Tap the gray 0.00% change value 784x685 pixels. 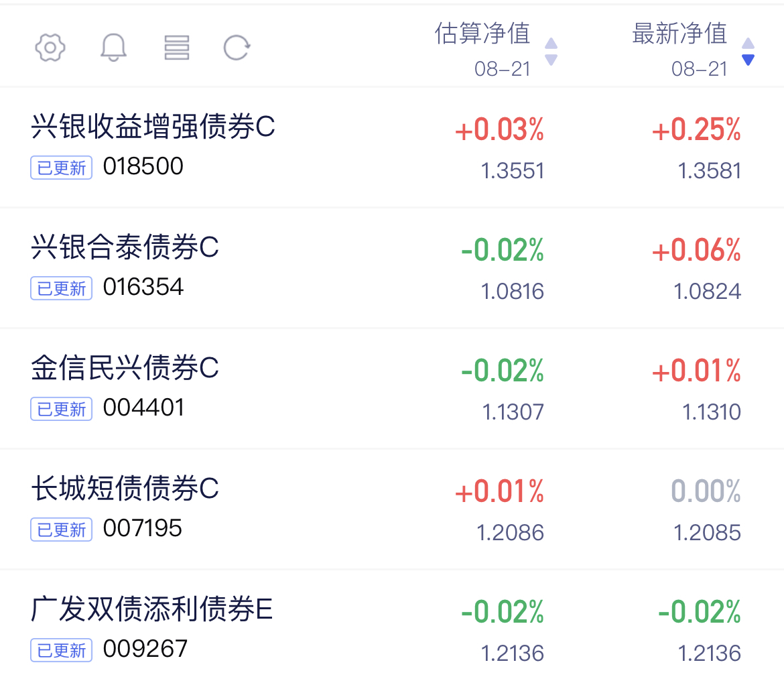(x=706, y=491)
